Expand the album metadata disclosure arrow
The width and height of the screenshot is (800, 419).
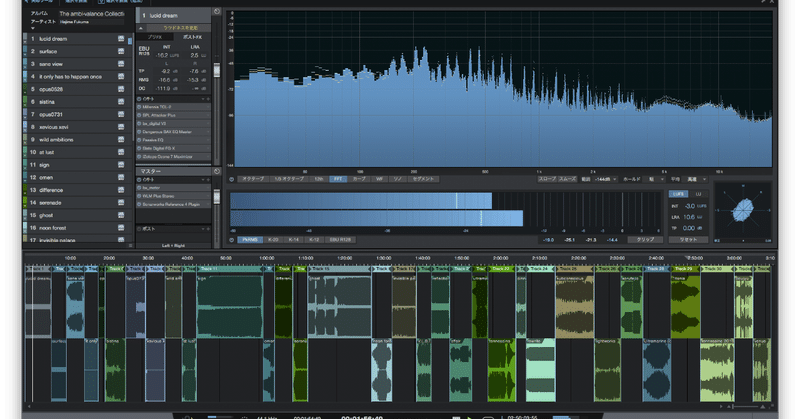coord(33,29)
